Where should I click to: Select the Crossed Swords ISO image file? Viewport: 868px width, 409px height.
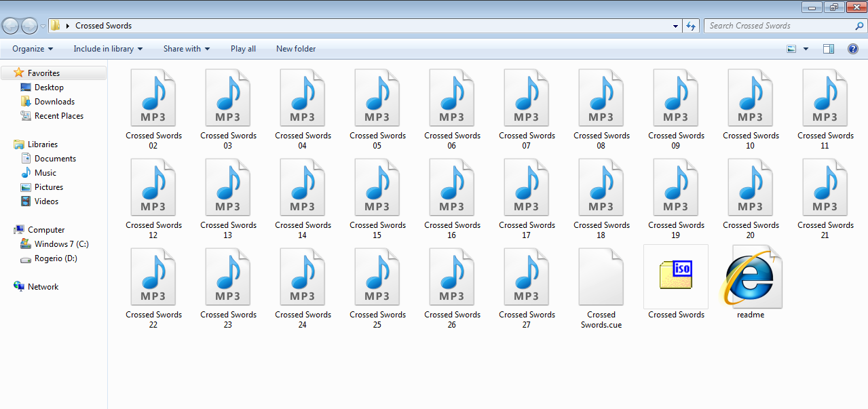tap(675, 277)
